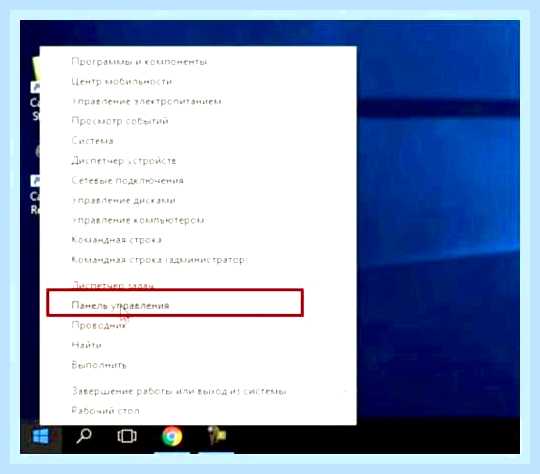Open the folder icon in the taskbar

pos(217,435)
